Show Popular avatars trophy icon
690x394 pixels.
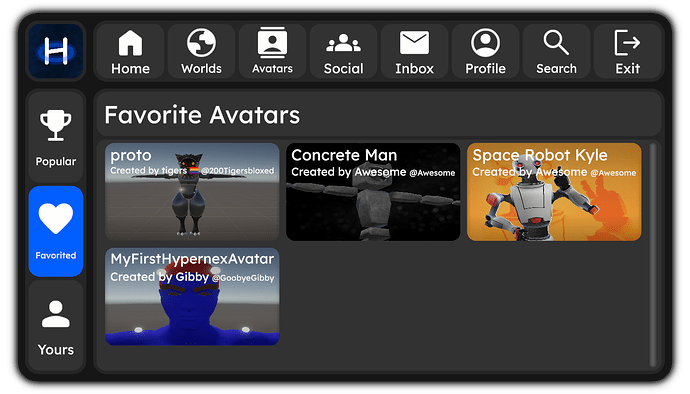pos(56,125)
